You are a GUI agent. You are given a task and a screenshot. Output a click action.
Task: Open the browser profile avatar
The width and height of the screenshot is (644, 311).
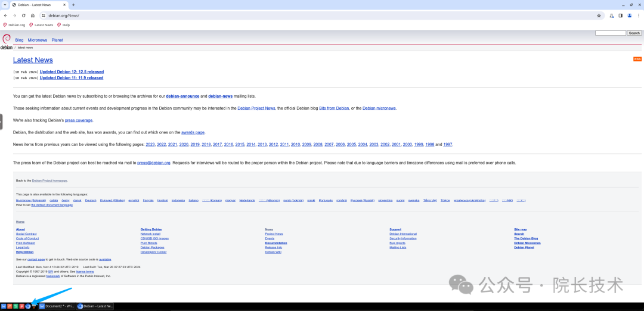[630, 15]
